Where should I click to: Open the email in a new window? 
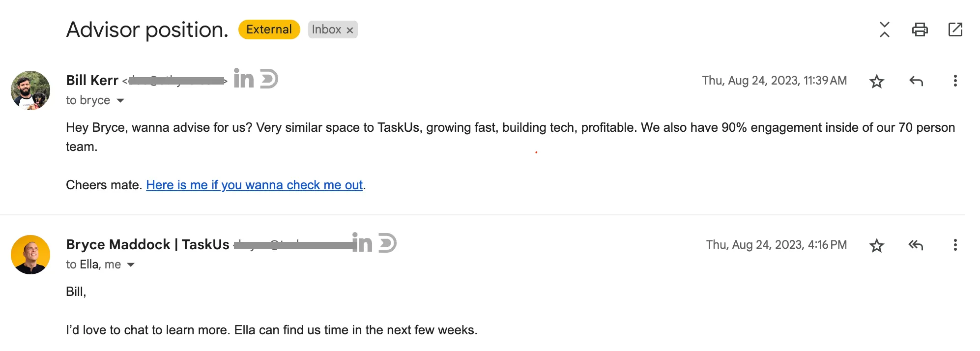tap(955, 29)
